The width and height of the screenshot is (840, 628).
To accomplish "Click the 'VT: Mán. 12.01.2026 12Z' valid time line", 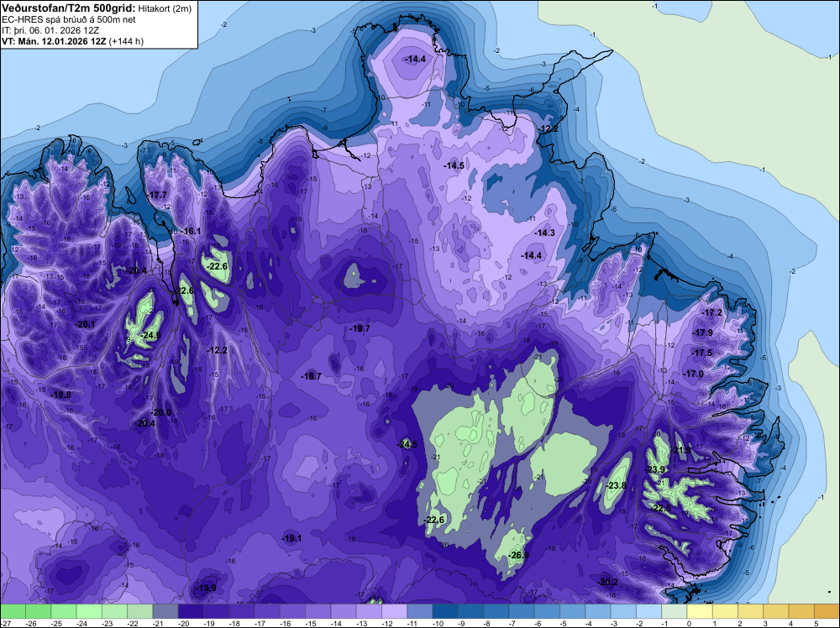I will click(54, 41).
